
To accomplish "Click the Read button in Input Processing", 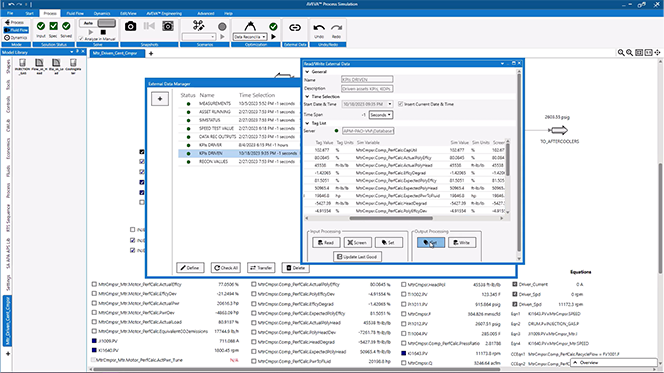I will click(326, 243).
